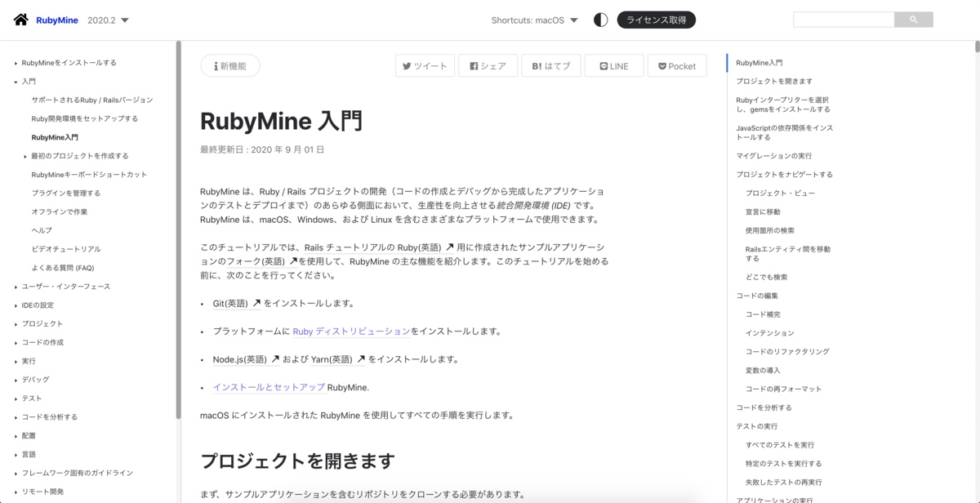The height and width of the screenshot is (503, 980).
Task: Jump to 宣言に移動 in contents
Action: click(x=763, y=212)
